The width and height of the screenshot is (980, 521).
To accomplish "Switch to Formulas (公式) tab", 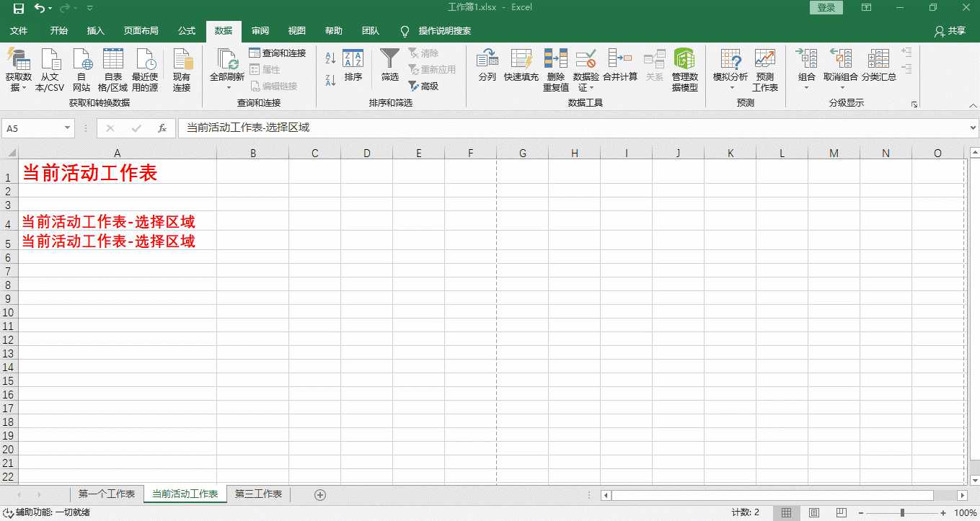I will 187,31.
